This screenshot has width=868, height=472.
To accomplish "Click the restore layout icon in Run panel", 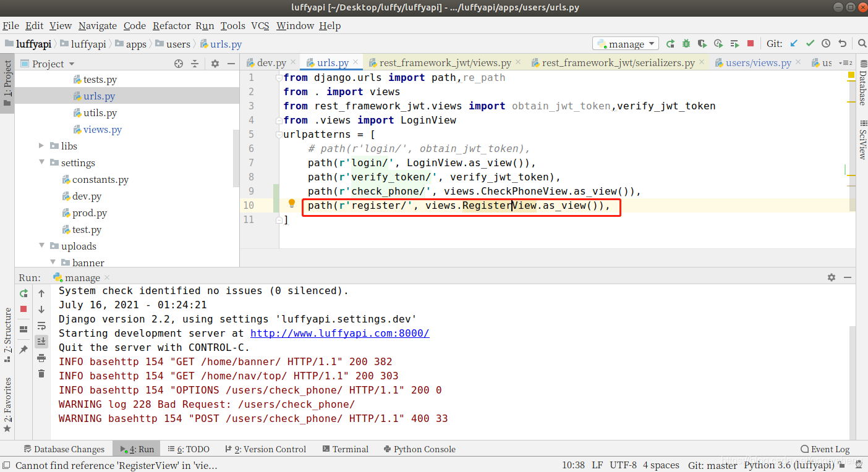I will (23, 329).
